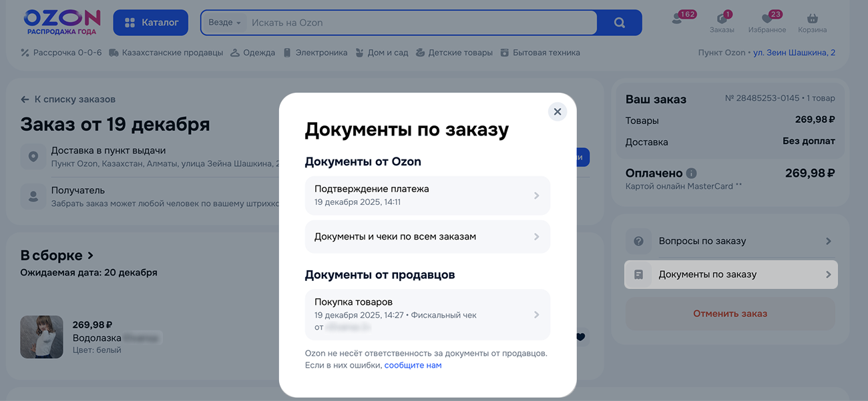Open Документы и чеки по всем заказам
Screen dimensions: 868x401
(427, 236)
